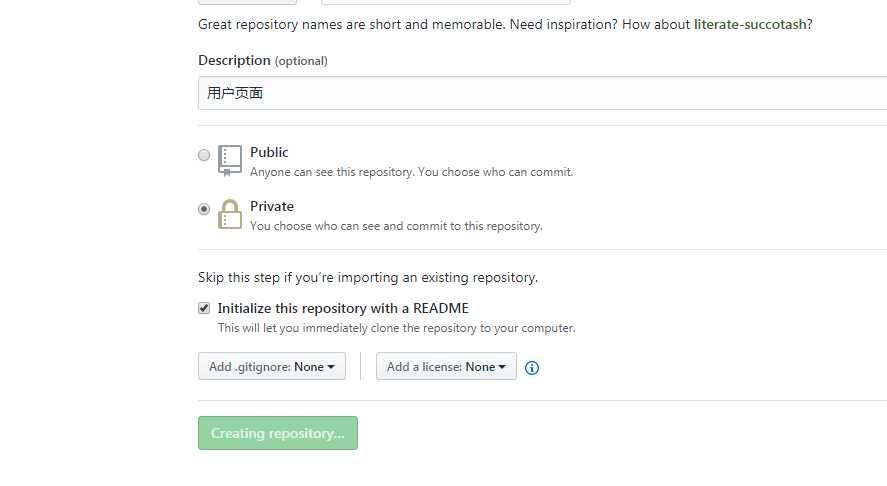887x486 pixels.
Task: Click the Skip this step instruction text
Action: tap(368, 278)
